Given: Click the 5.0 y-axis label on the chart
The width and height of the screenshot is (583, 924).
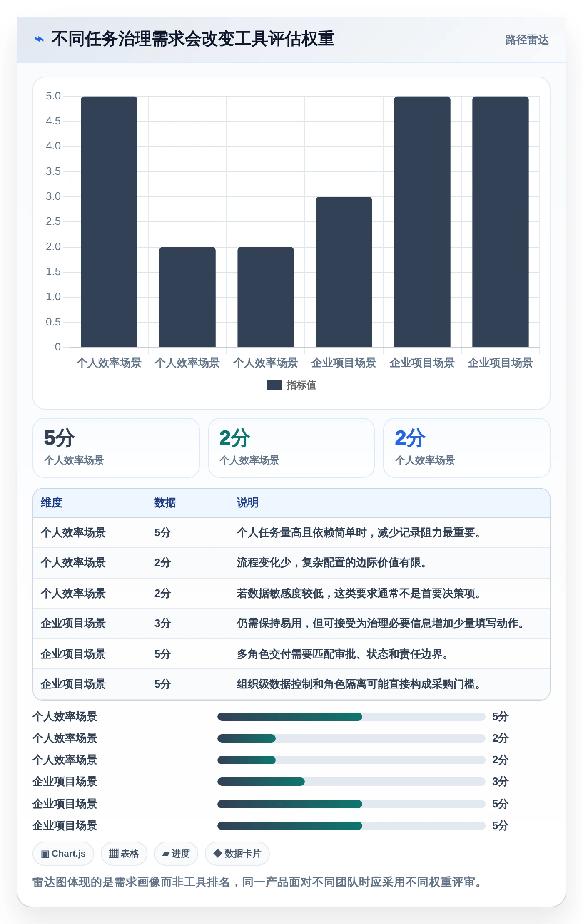Looking at the screenshot, I should 53,96.
